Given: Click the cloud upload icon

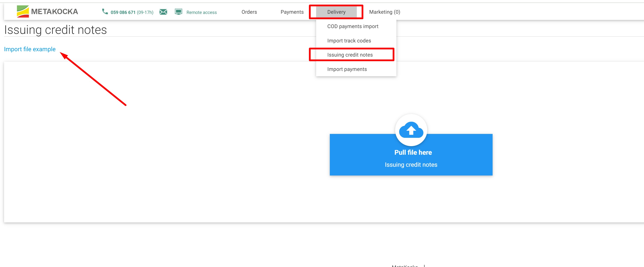Looking at the screenshot, I should pos(411,130).
